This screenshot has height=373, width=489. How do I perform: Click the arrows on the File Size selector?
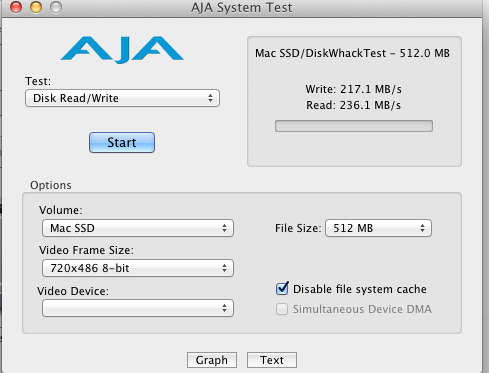click(423, 228)
